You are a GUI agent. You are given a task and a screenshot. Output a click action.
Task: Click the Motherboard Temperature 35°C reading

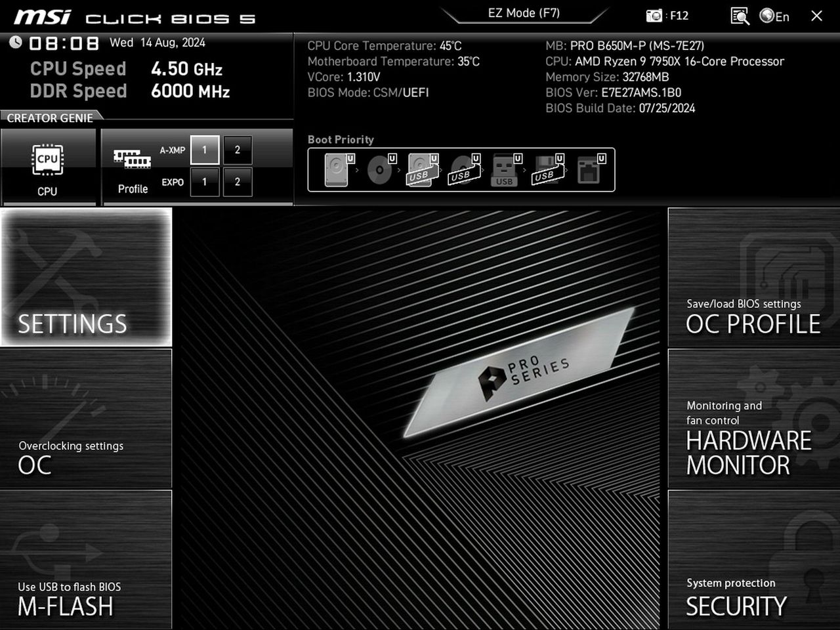394,62
